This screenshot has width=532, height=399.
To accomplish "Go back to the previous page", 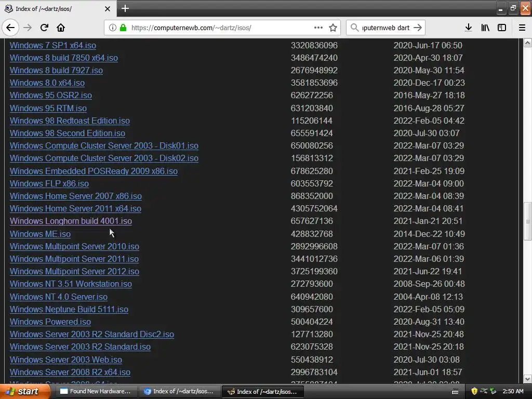I will [x=10, y=28].
